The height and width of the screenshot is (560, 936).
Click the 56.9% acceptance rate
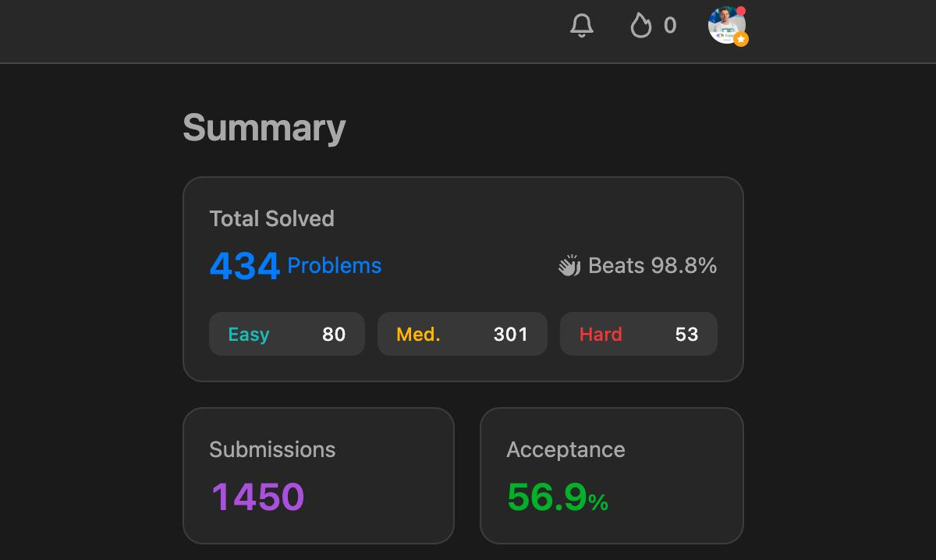click(557, 497)
